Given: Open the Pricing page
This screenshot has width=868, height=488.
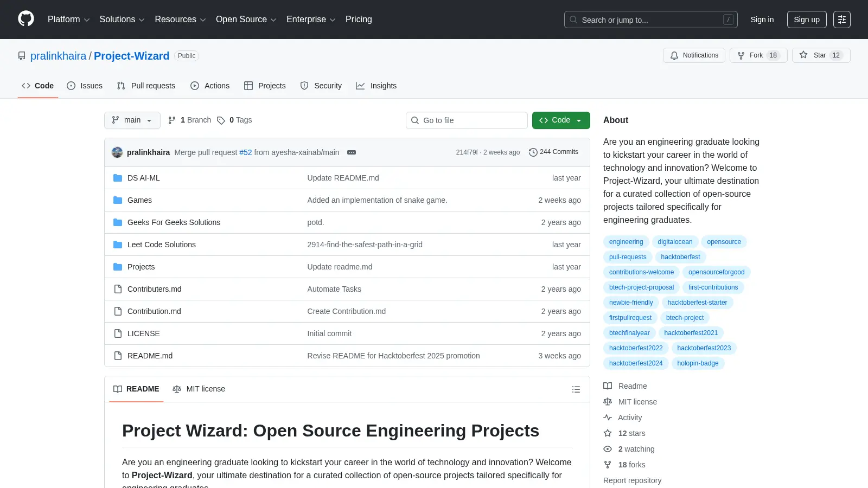Looking at the screenshot, I should click(x=359, y=20).
